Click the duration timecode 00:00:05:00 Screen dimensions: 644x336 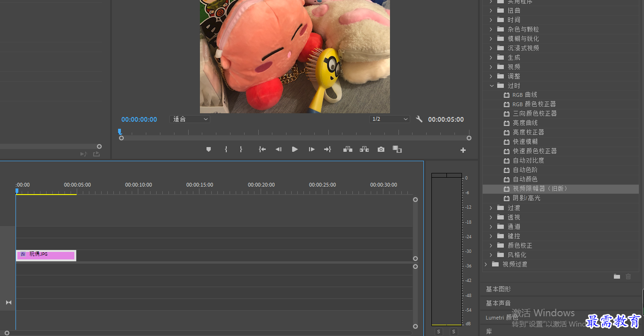tap(446, 119)
